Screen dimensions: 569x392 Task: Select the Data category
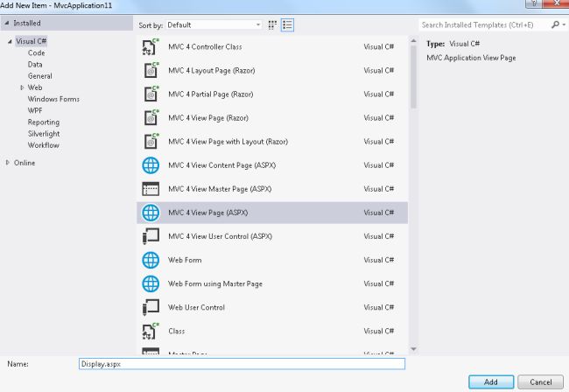tap(35, 65)
